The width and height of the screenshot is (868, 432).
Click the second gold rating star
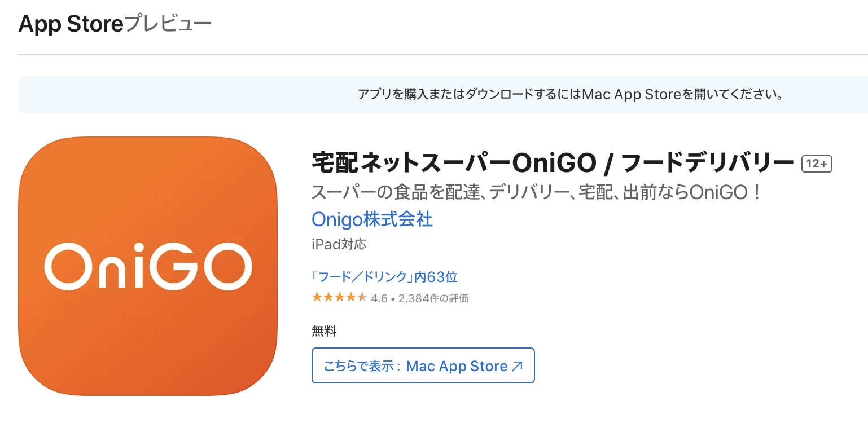(x=328, y=297)
